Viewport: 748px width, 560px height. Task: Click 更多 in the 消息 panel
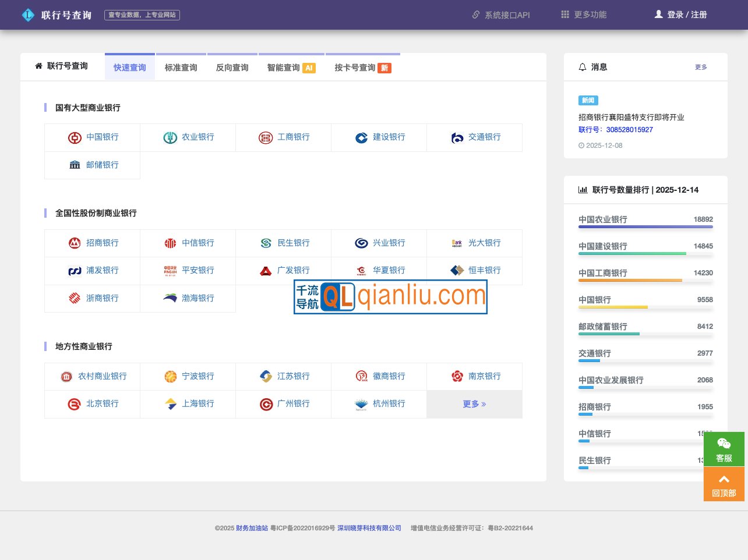700,67
